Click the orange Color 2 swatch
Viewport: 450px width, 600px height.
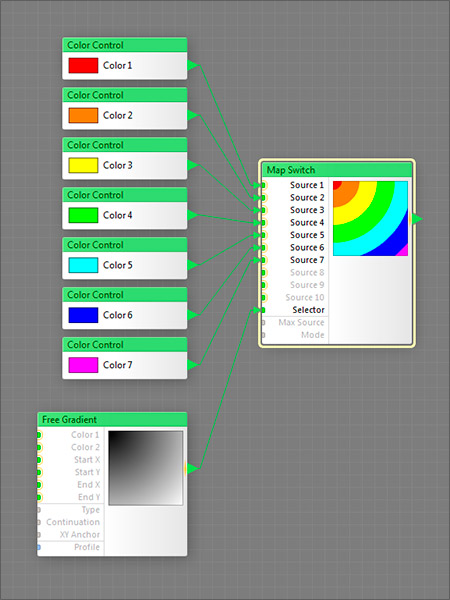point(83,115)
